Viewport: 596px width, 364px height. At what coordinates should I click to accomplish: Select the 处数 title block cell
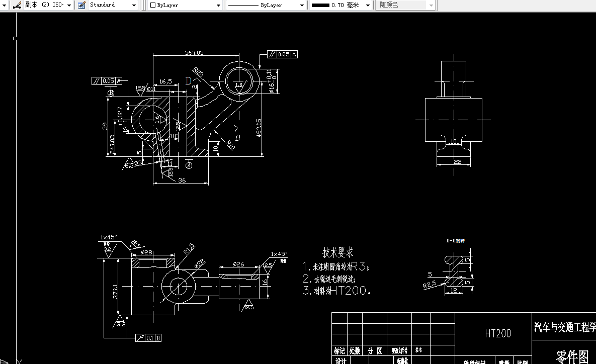click(x=355, y=351)
